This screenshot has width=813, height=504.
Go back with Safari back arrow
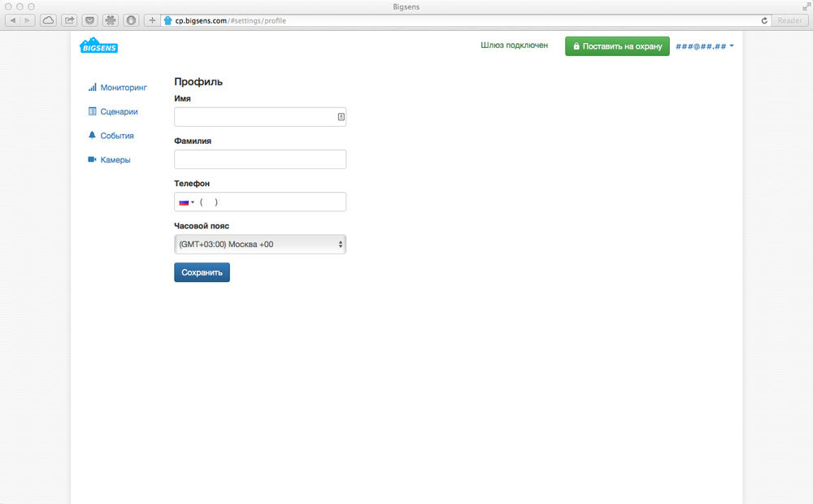pos(12,20)
